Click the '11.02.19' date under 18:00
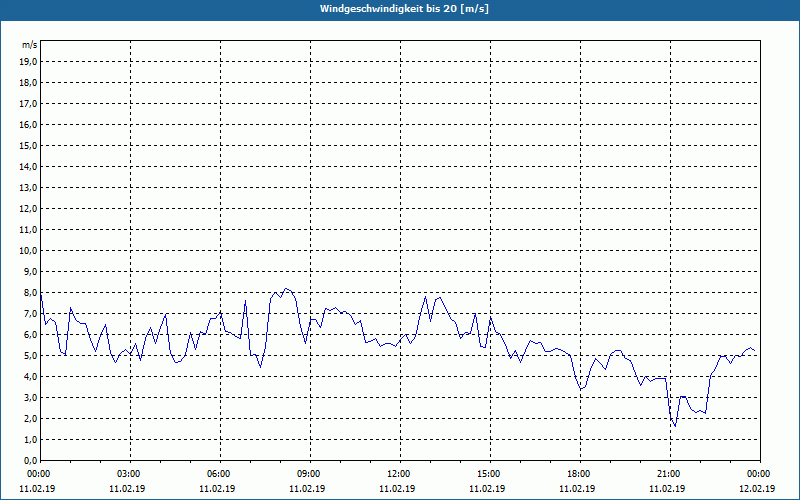Screen dimensions: 800x500 pyautogui.click(x=578, y=488)
